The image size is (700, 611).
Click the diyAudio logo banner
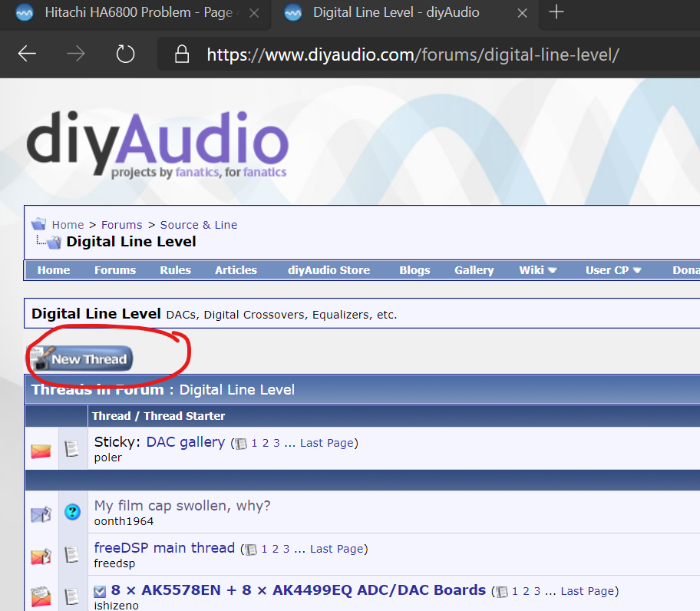(x=157, y=144)
